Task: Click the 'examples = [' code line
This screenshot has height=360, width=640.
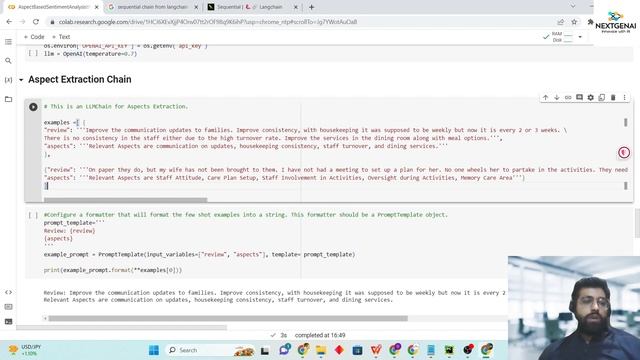Action: click(65, 122)
